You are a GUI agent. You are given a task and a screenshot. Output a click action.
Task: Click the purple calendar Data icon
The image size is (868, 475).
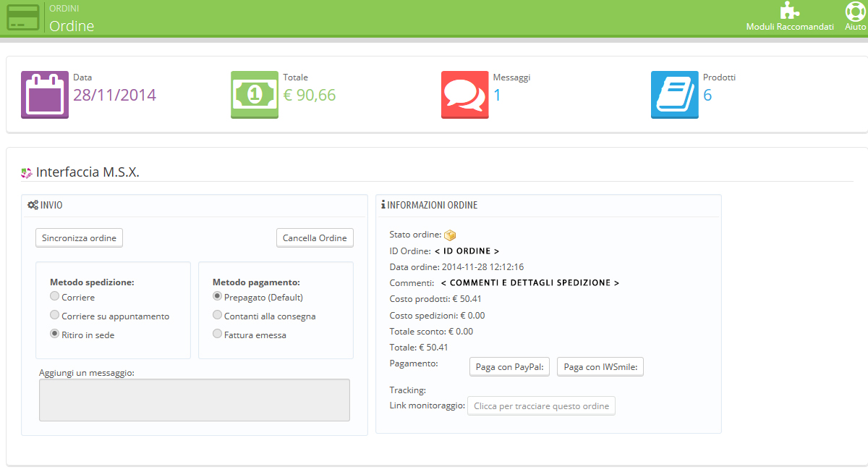45,95
